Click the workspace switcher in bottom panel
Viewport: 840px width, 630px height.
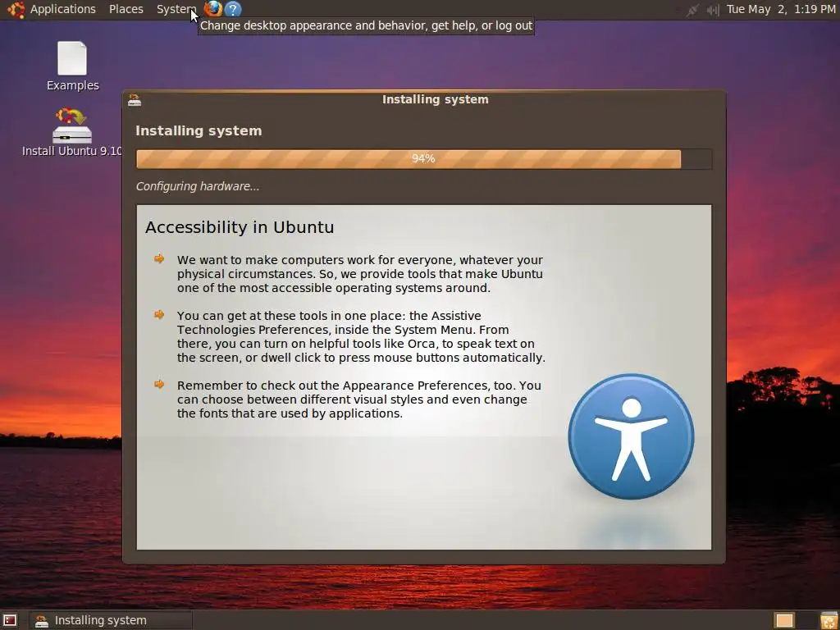pyautogui.click(x=784, y=620)
